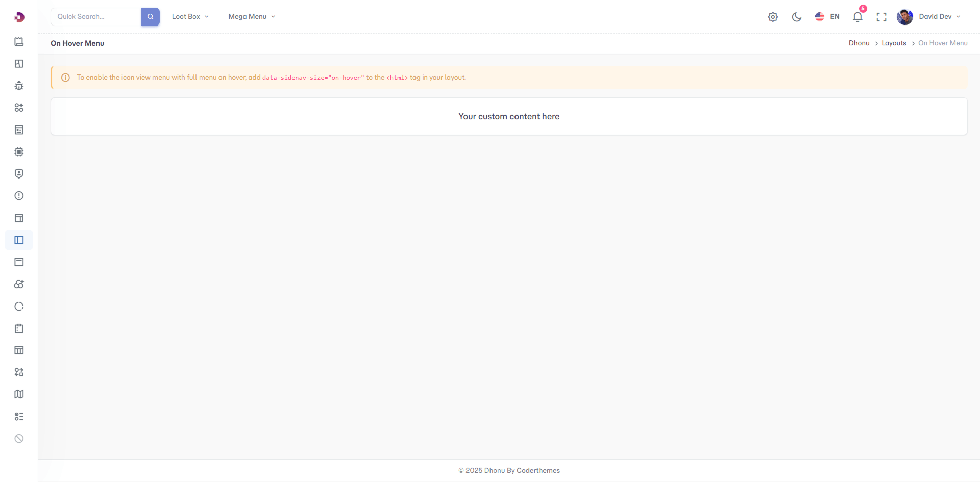The width and height of the screenshot is (980, 482).
Task: Click the bug icon in the sidebar
Action: pyautogui.click(x=19, y=86)
